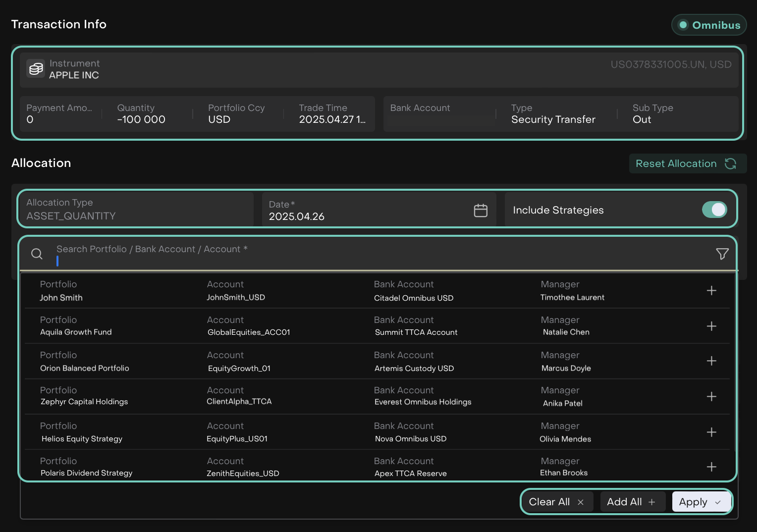Image resolution: width=757 pixels, height=532 pixels.
Task: Toggle the Omnibus status pill
Action: [x=709, y=25]
